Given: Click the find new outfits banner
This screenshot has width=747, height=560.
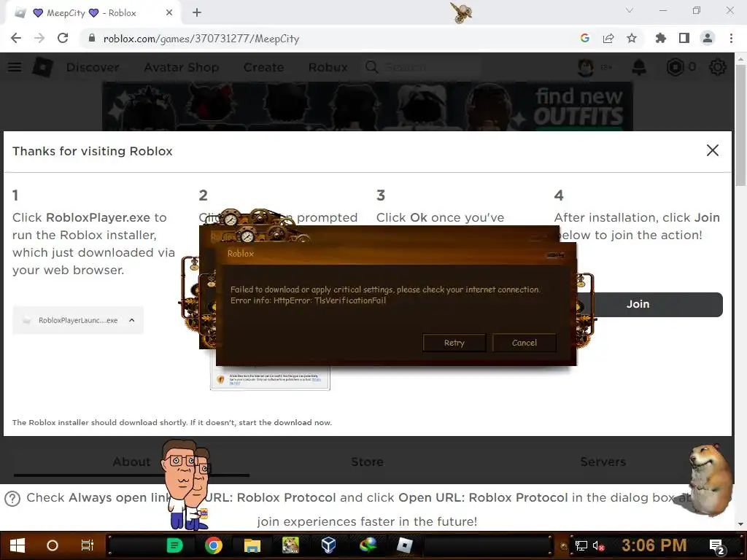Looking at the screenshot, I should (368, 106).
